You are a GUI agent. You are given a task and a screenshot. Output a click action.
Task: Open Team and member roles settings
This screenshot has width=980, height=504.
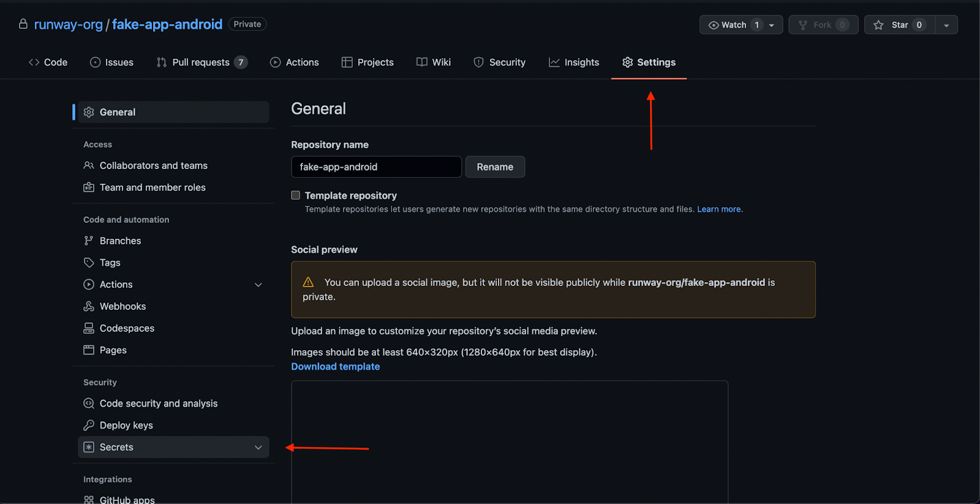click(x=173, y=187)
